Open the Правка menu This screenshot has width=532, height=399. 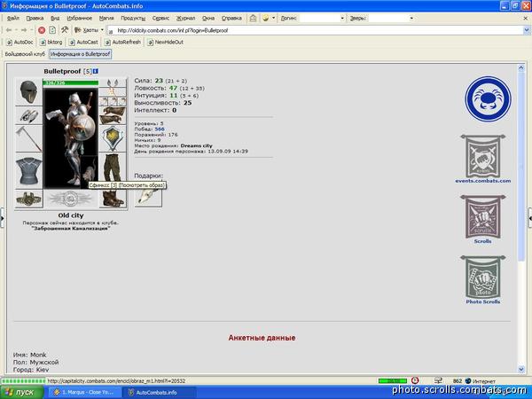pos(35,18)
